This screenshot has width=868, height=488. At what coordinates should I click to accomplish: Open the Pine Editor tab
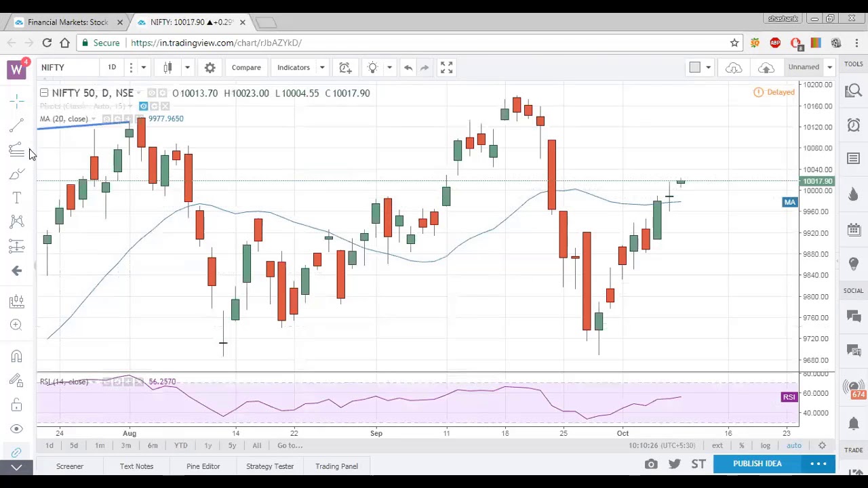click(x=203, y=466)
